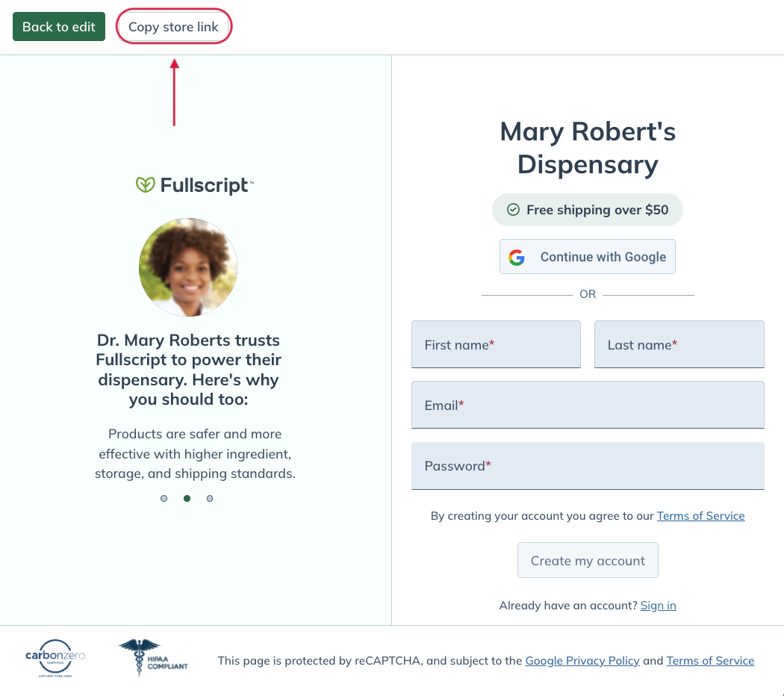Click the 'Products are safer' slide text
Screen dimensions: 784x696
pos(195,453)
